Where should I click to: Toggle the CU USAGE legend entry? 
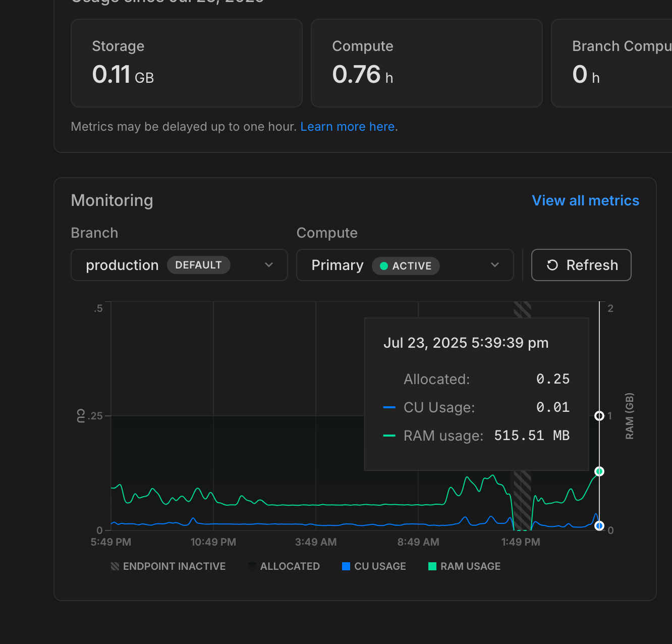pyautogui.click(x=374, y=566)
